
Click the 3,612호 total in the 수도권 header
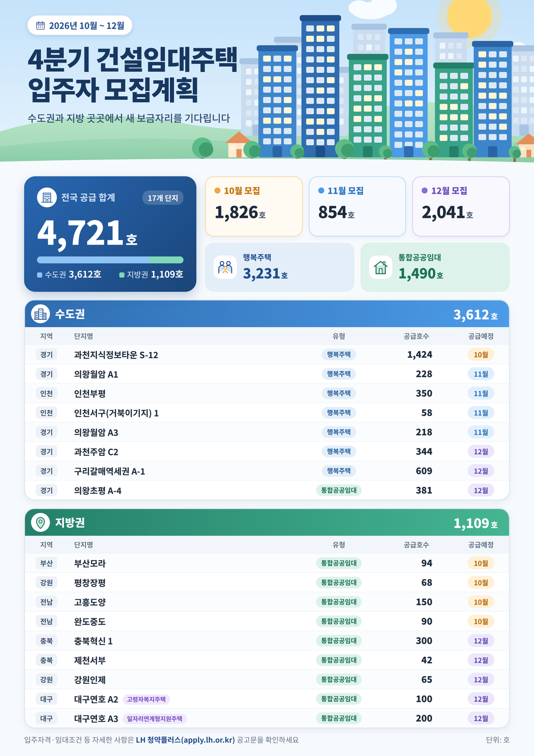[x=476, y=315]
